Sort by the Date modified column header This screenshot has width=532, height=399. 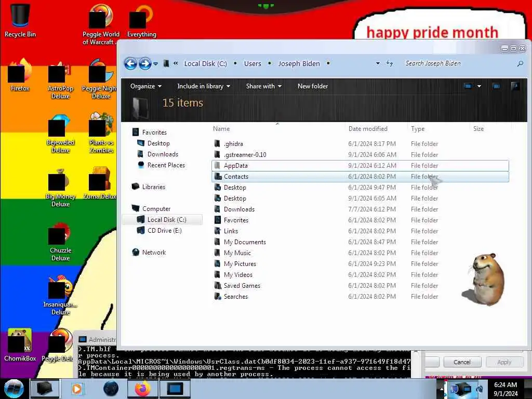point(368,129)
